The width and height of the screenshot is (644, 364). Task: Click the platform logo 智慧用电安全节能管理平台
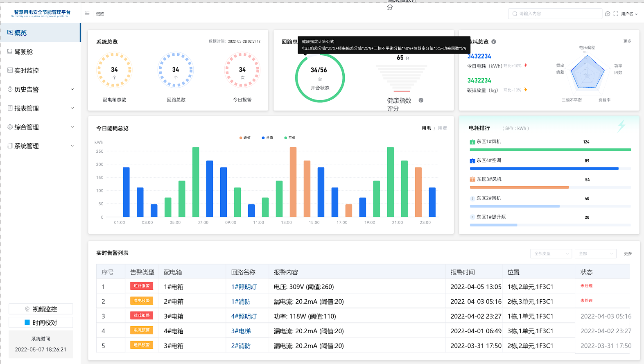(x=41, y=14)
